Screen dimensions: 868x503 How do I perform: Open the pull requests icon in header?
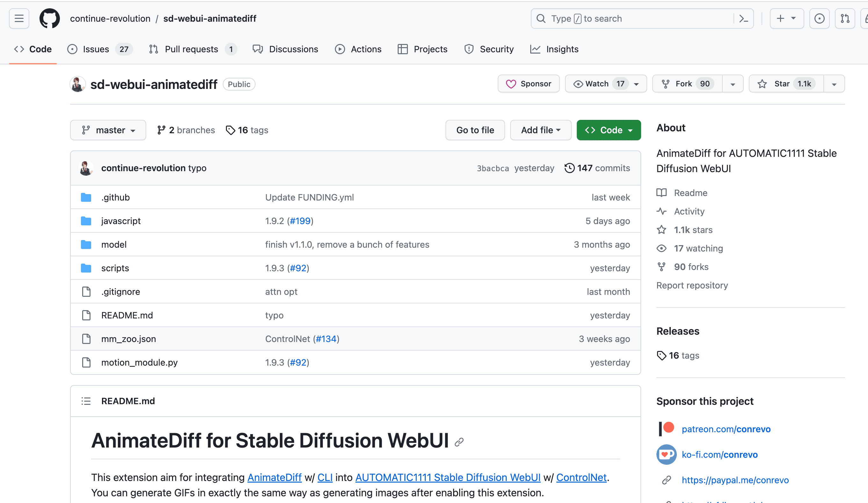(x=844, y=18)
